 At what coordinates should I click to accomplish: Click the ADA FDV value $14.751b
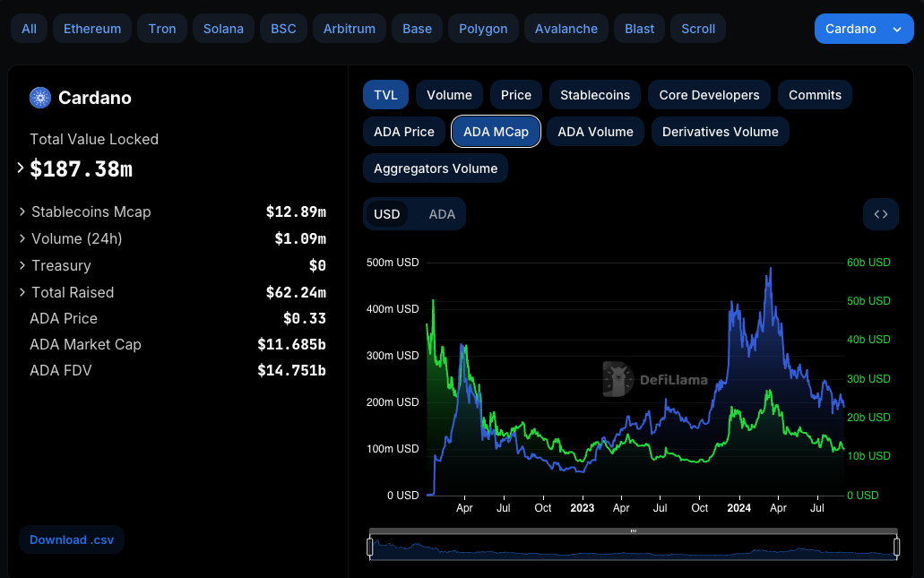click(291, 370)
